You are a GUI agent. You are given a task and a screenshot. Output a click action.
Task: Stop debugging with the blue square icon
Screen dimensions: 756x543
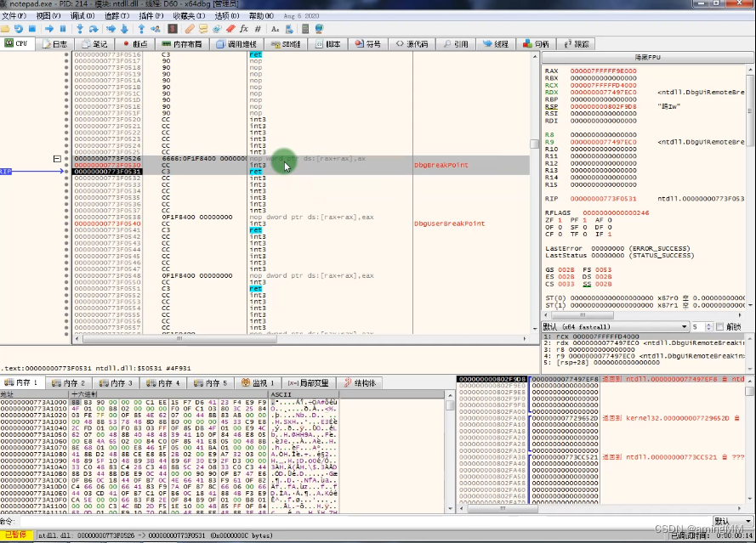tap(32, 29)
